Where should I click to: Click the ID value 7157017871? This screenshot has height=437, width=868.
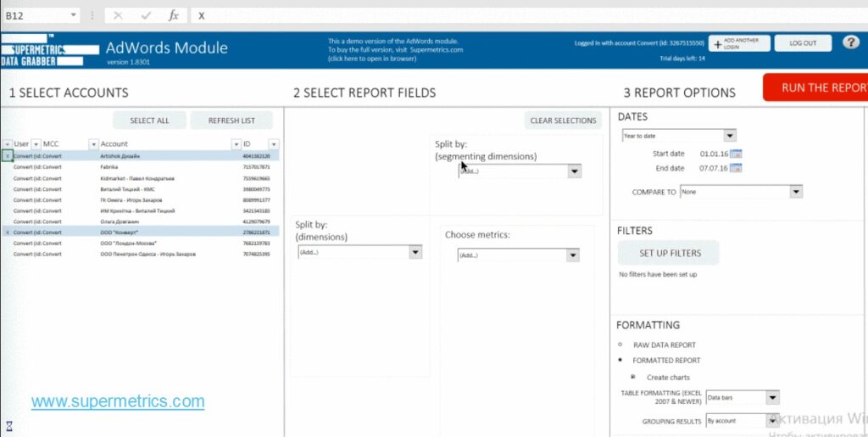256,166
